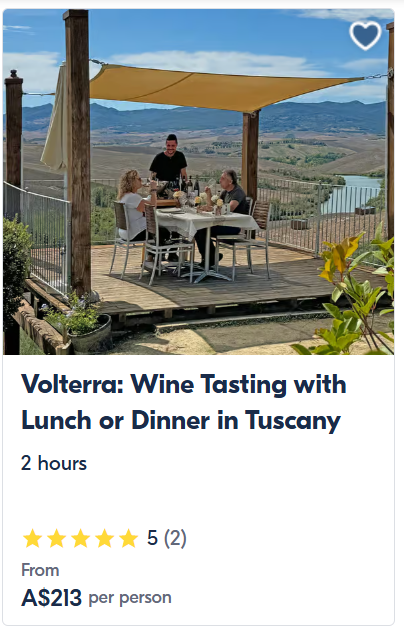Open Volterra: Wine Tasting with Lunch title

click(184, 402)
